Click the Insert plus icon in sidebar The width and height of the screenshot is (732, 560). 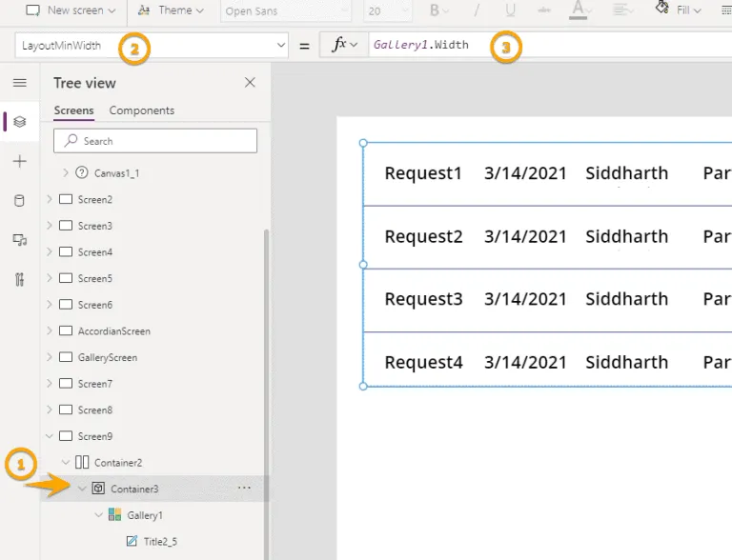pos(19,162)
